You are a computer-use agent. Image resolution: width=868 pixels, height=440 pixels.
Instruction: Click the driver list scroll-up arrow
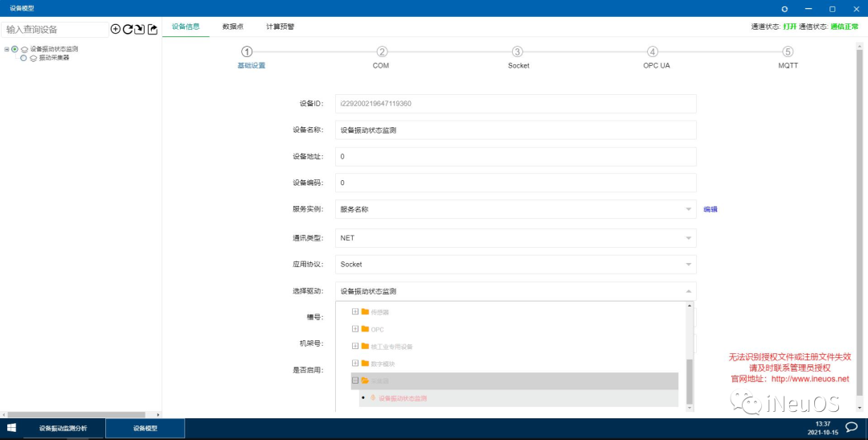pos(690,306)
